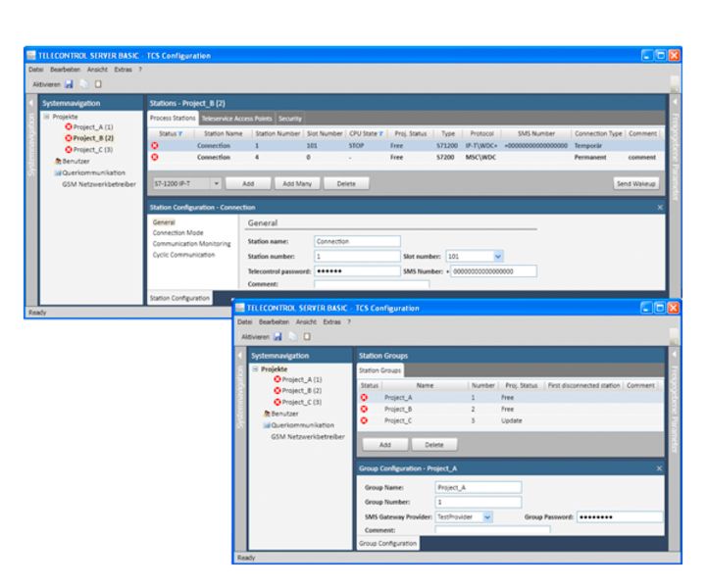Select Project_B (2) in lower window tree

coord(298,390)
